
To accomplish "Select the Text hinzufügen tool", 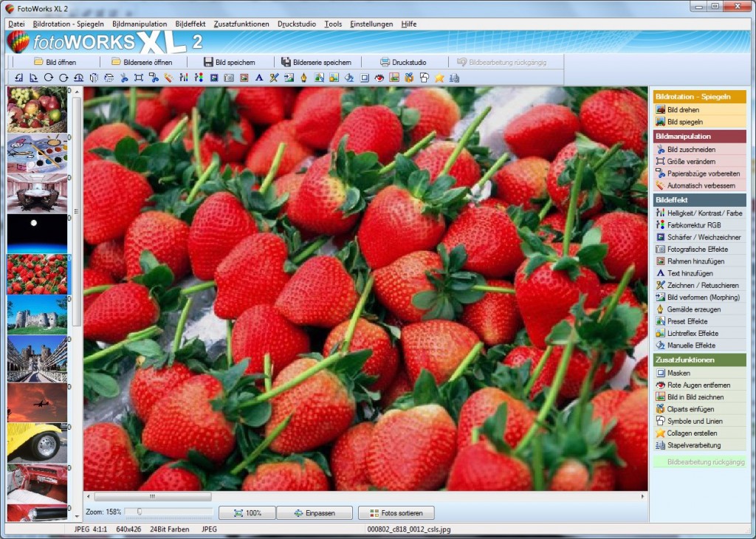I will [687, 272].
